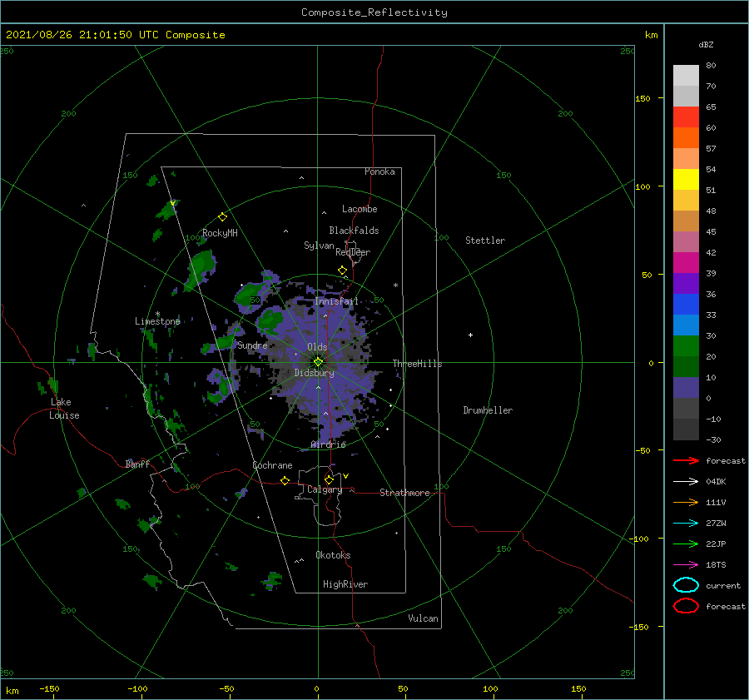Click the white 04DK arrow icon
The image size is (749, 700).
686,481
